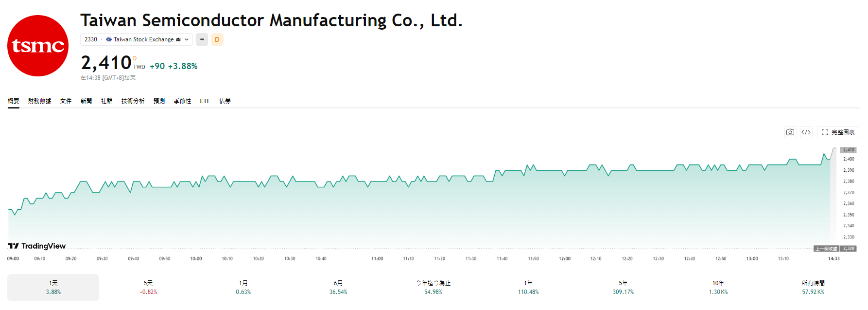The image size is (868, 310).
Task: Open the embed code icon
Action: point(806,132)
